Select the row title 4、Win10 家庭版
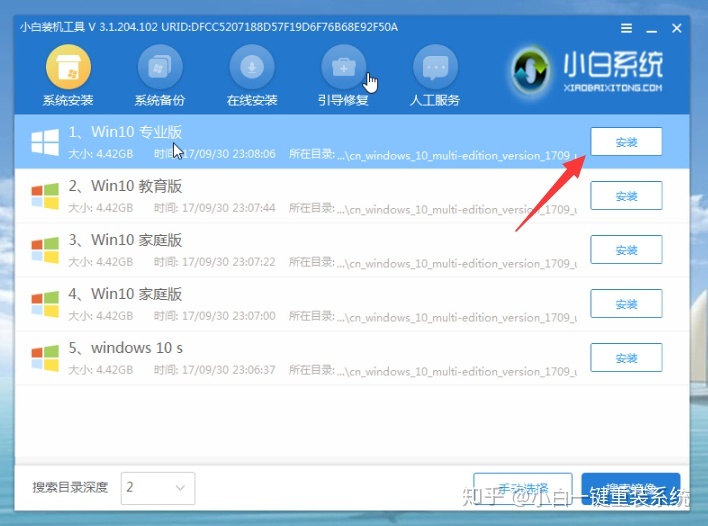Viewport: 708px width, 526px height. pyautogui.click(x=125, y=294)
